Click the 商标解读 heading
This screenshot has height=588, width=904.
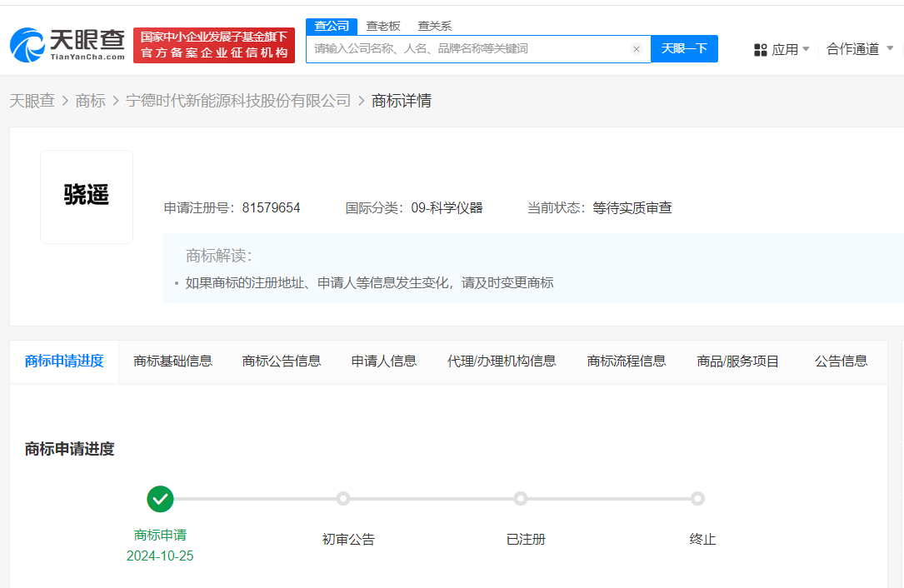click(218, 256)
